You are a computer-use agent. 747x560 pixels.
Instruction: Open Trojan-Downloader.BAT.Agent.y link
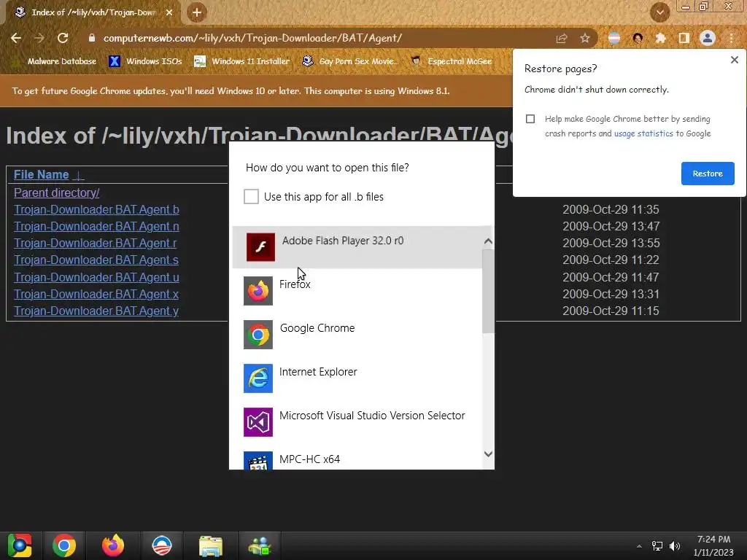(96, 311)
